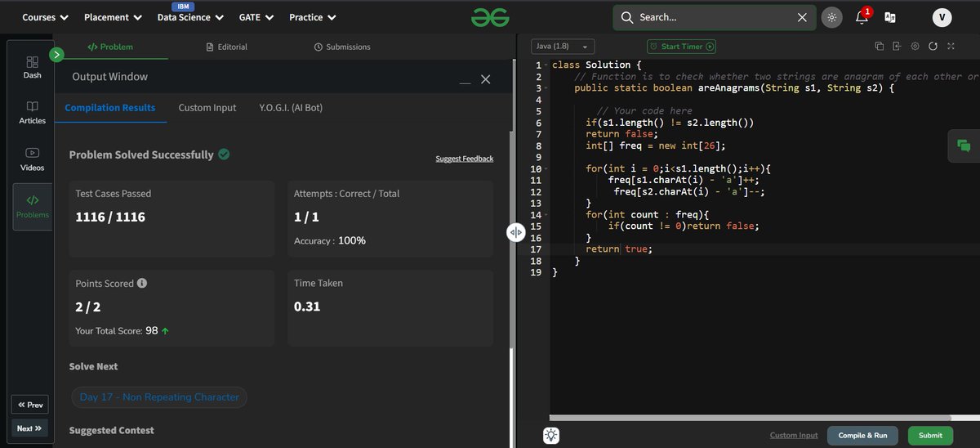Open the Dash sidebar icon
Screen dimensions: 980x448
pyautogui.click(x=32, y=67)
